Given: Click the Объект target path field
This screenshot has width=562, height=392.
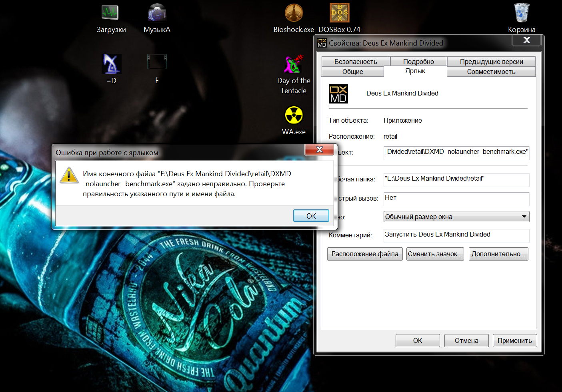Looking at the screenshot, I should [456, 152].
